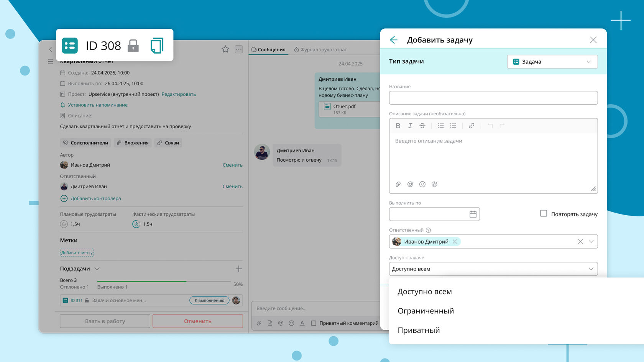
Task: Open emoji picker in description editor
Action: click(x=422, y=184)
